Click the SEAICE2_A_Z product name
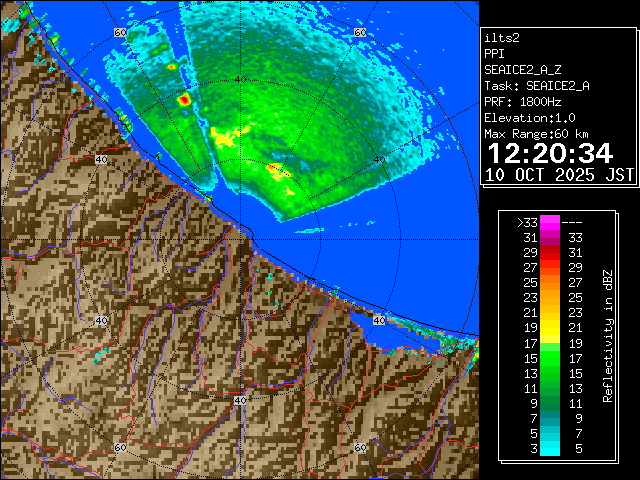This screenshot has width=640, height=480. click(523, 70)
